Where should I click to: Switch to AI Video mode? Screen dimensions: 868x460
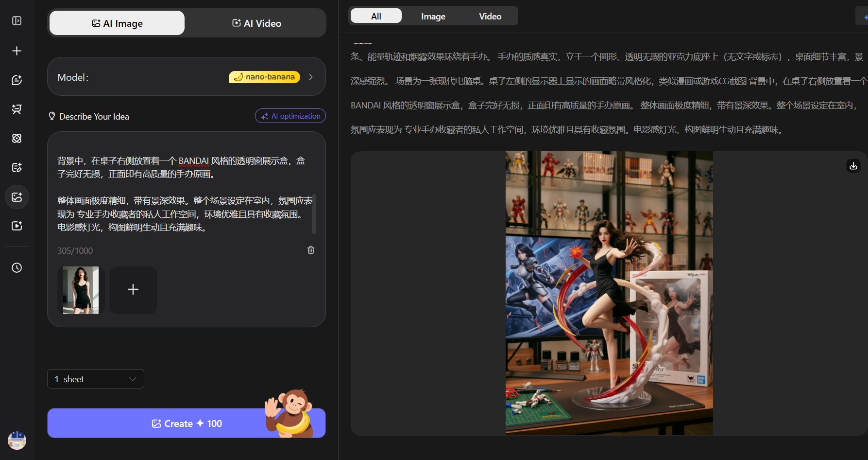(x=256, y=23)
